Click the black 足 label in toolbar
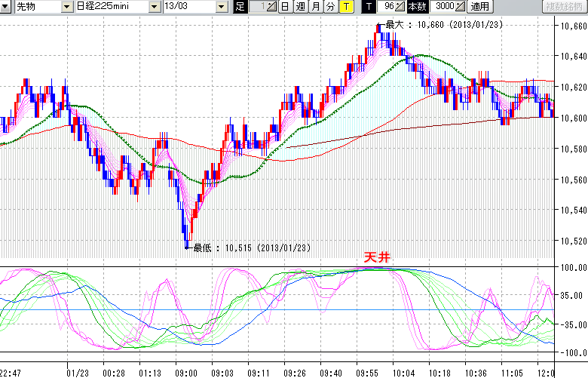 click(240, 7)
